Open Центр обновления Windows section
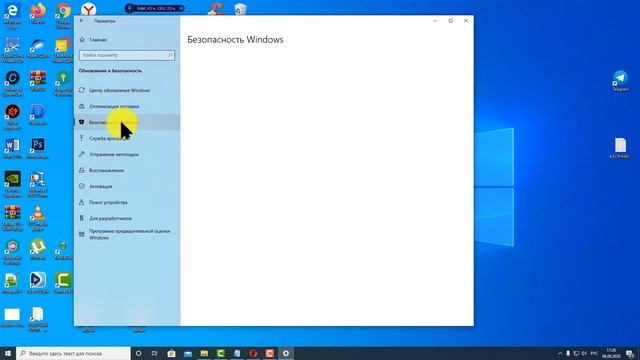This screenshot has width=640, height=360. click(x=127, y=90)
